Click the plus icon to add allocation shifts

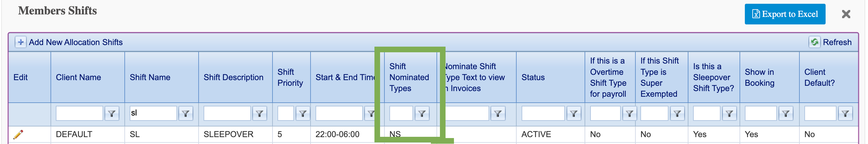[21, 42]
